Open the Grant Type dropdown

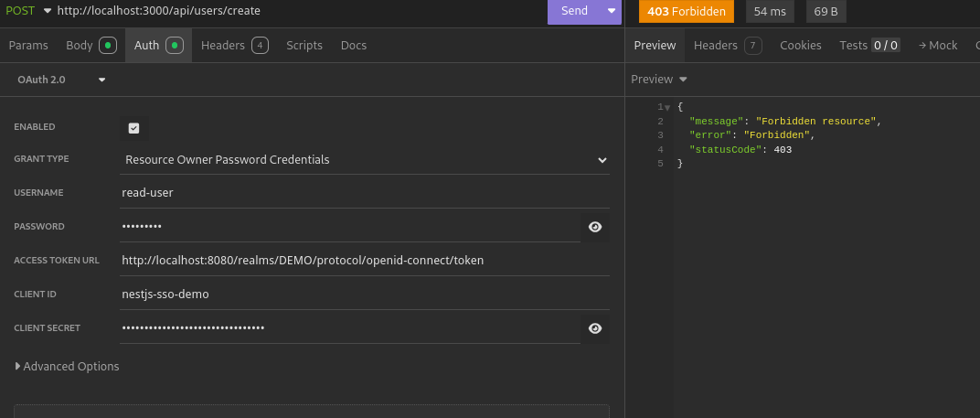click(x=365, y=159)
